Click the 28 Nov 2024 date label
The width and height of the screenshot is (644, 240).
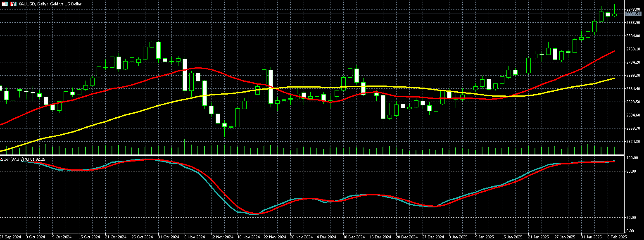[x=302, y=237]
